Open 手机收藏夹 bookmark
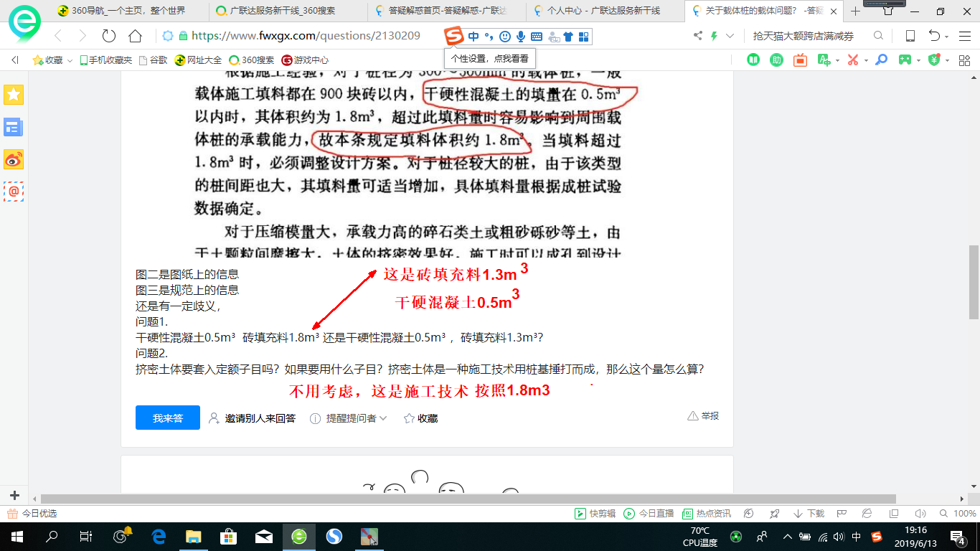 105,60
